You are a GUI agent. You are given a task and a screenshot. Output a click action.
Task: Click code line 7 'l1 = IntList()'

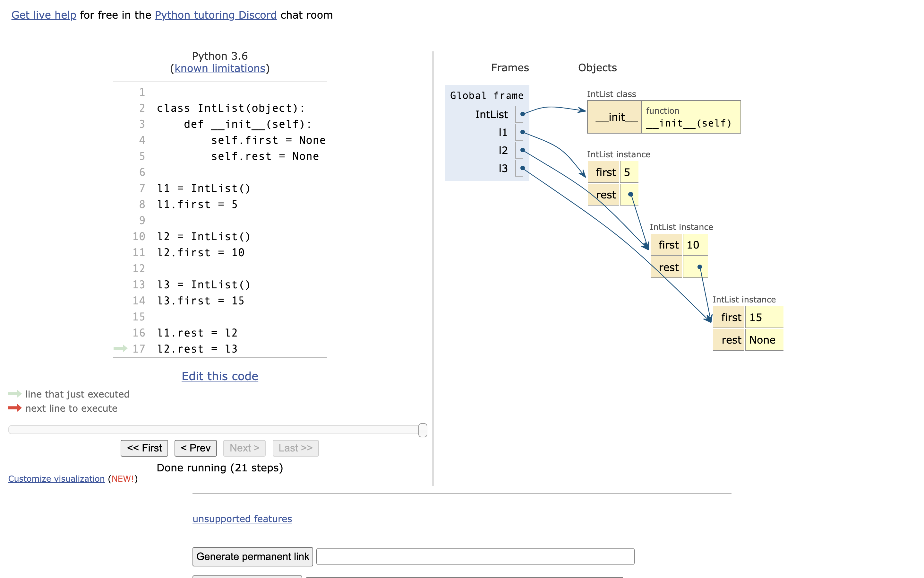pos(203,188)
